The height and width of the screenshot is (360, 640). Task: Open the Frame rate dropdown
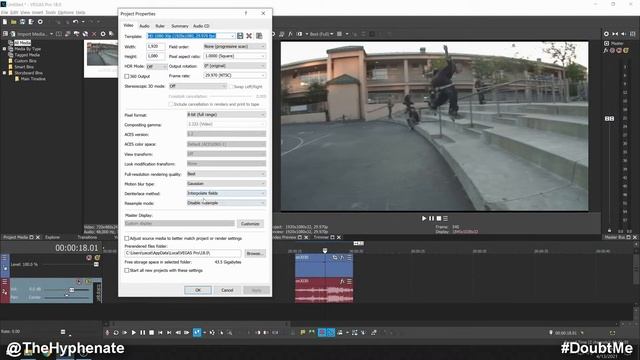click(235, 76)
